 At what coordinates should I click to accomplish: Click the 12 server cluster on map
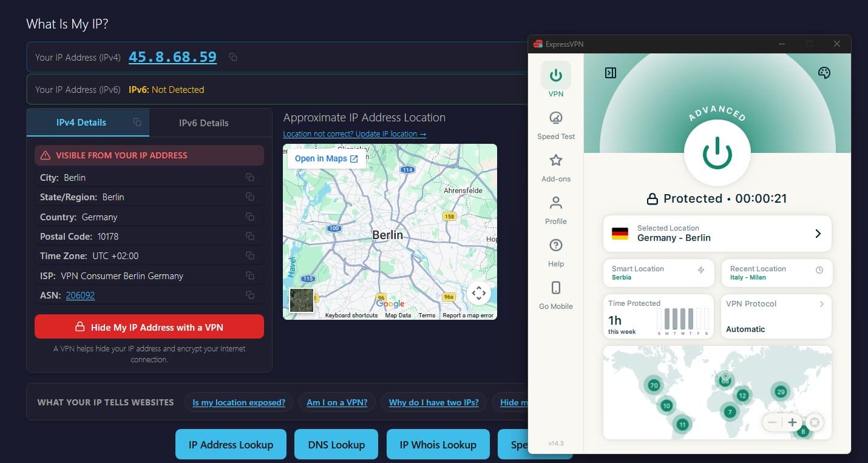pos(742,395)
